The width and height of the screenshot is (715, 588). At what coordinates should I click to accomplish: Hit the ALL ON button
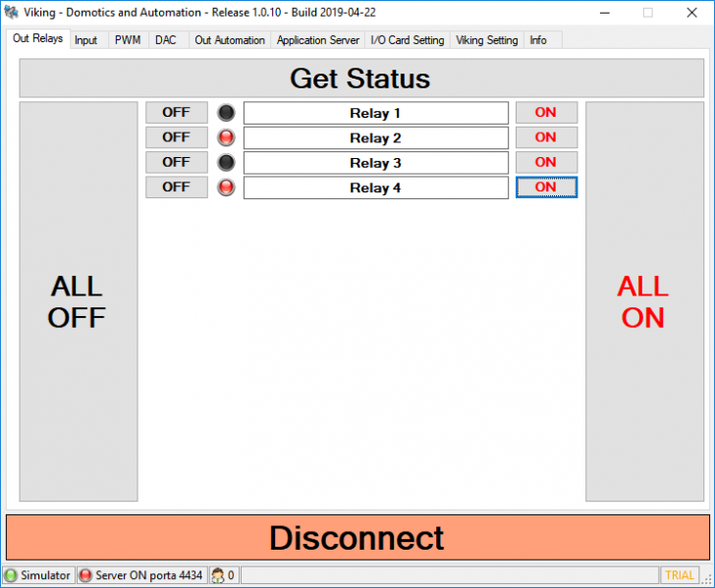click(x=643, y=301)
